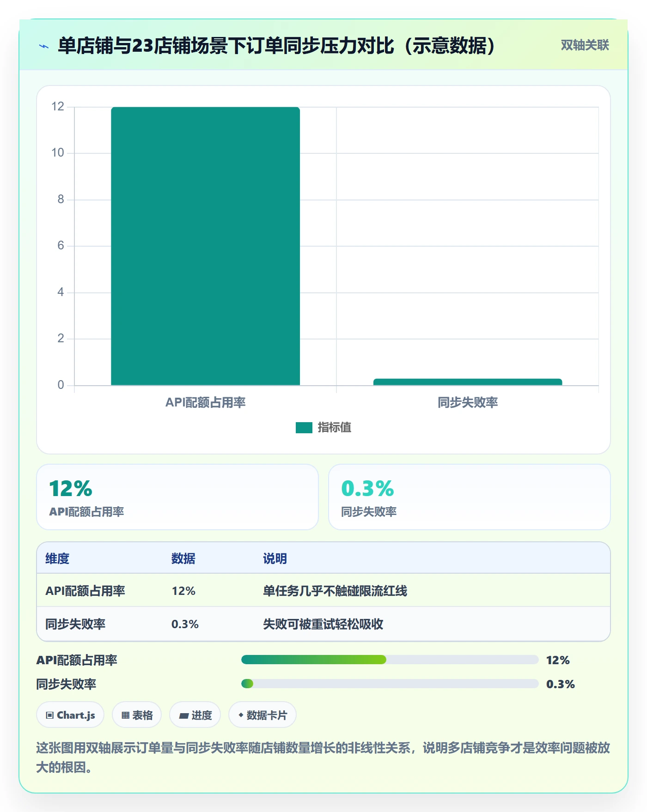
Task: Click the 单任务几乎不触碰限流红线 description cell
Action: 335,591
